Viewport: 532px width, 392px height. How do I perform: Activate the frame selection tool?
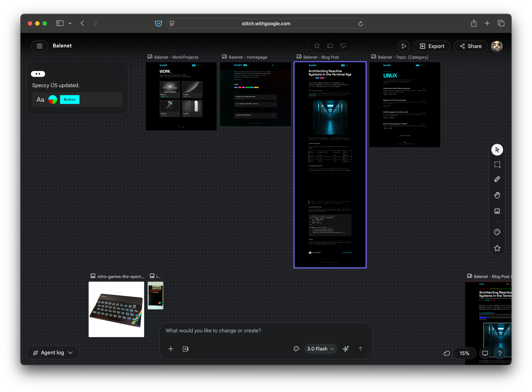(497, 165)
